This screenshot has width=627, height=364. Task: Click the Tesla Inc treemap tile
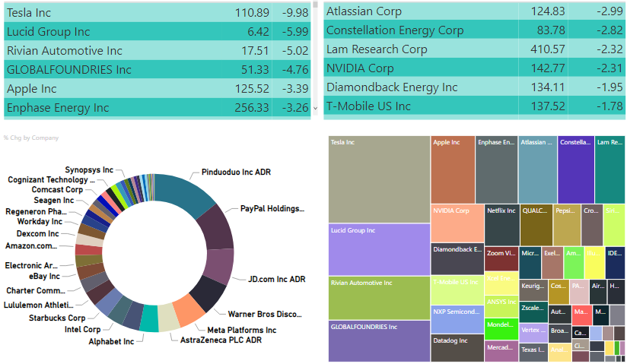coord(379,179)
